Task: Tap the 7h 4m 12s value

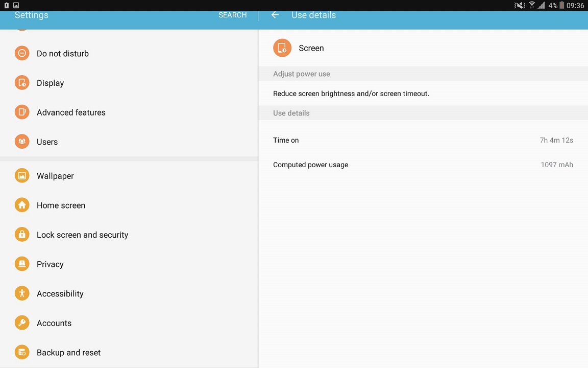Action: point(556,140)
